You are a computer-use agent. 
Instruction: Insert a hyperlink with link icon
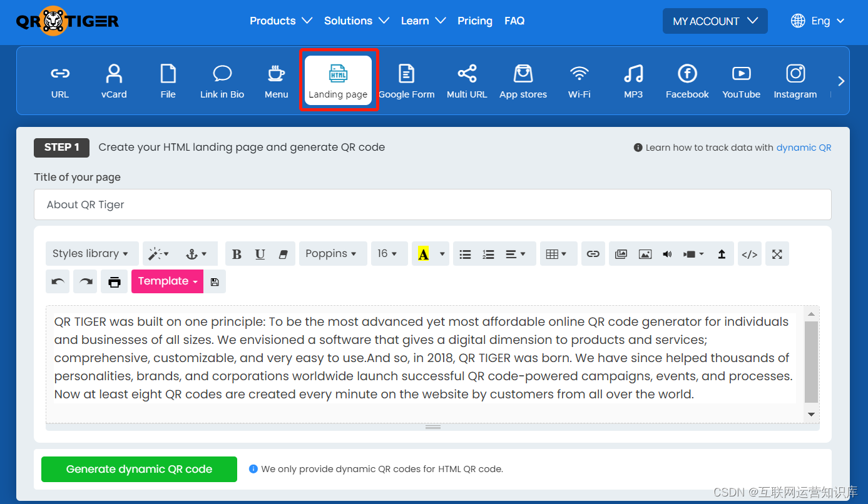(593, 254)
